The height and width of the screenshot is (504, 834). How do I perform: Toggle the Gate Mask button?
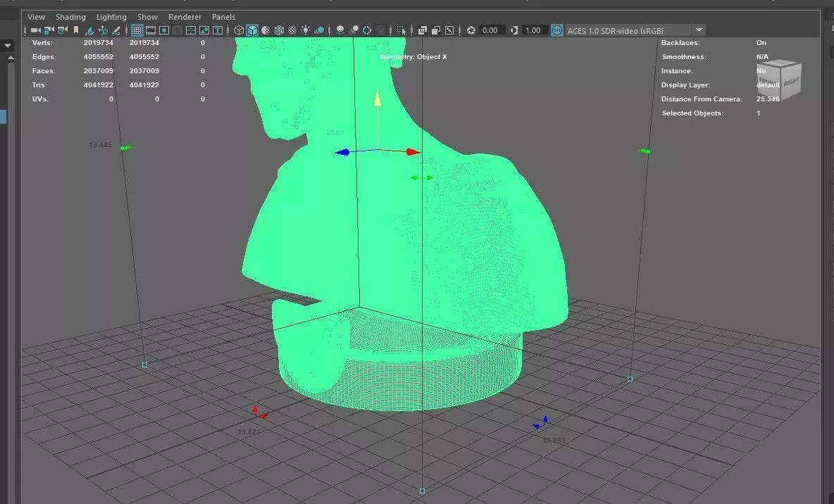click(x=178, y=30)
